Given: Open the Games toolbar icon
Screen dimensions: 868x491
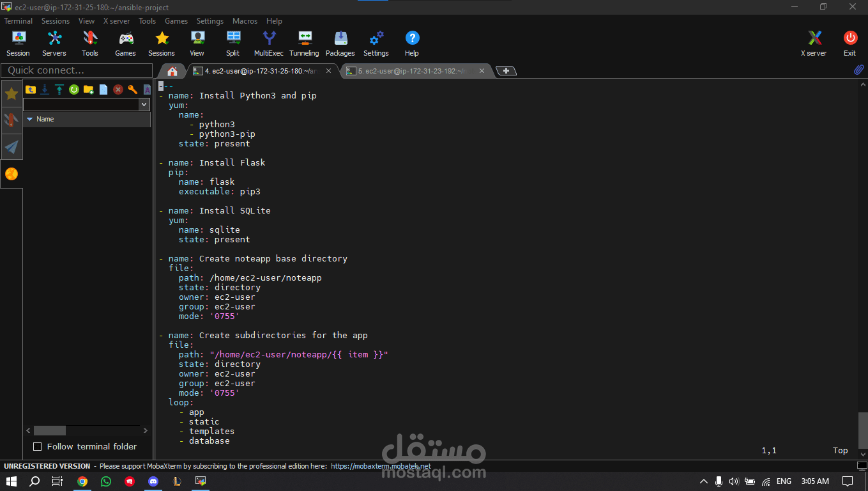Looking at the screenshot, I should pos(126,43).
